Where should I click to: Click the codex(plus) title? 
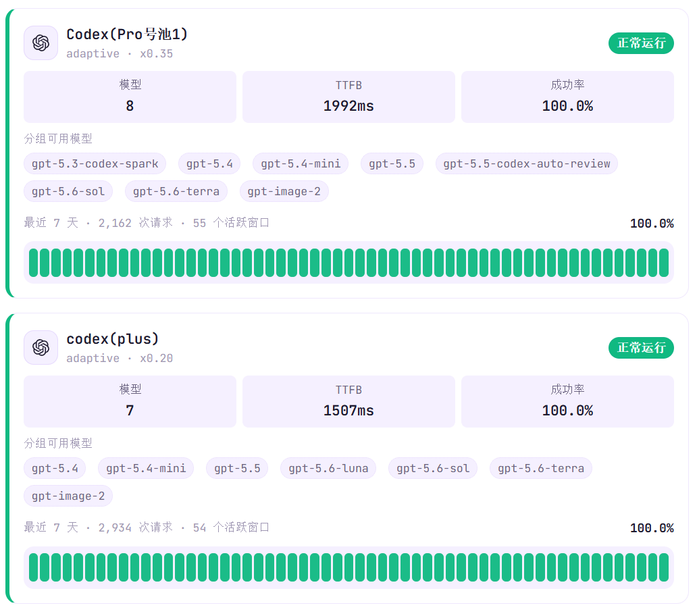tap(113, 338)
